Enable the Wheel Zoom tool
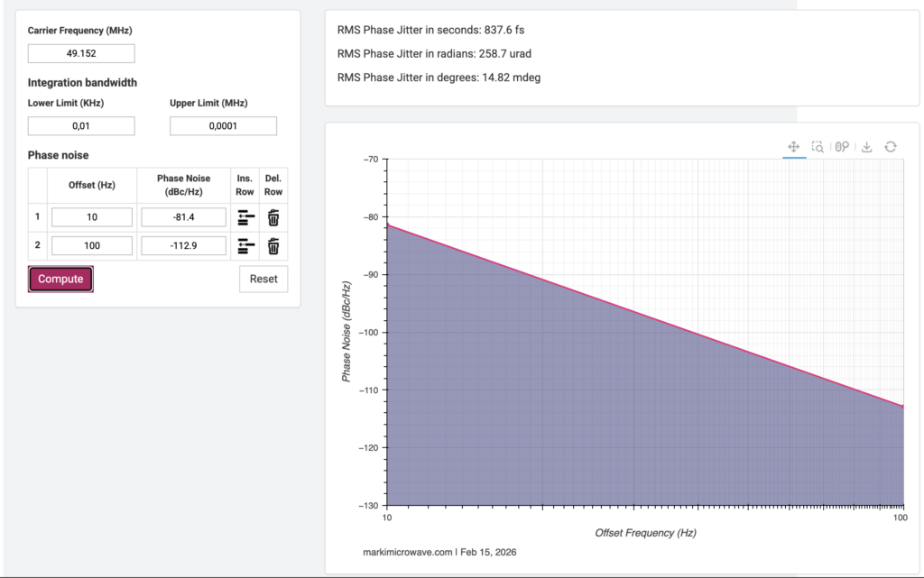The height and width of the screenshot is (578, 924). 842,147
